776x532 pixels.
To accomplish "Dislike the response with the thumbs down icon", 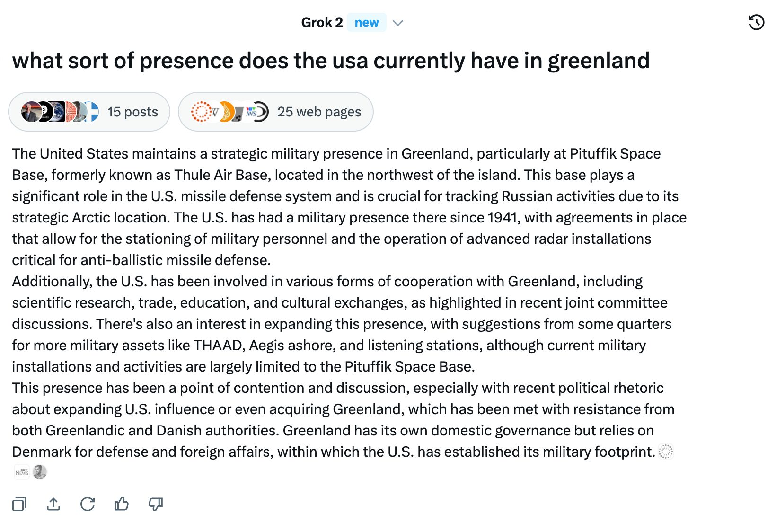I will pos(156,504).
